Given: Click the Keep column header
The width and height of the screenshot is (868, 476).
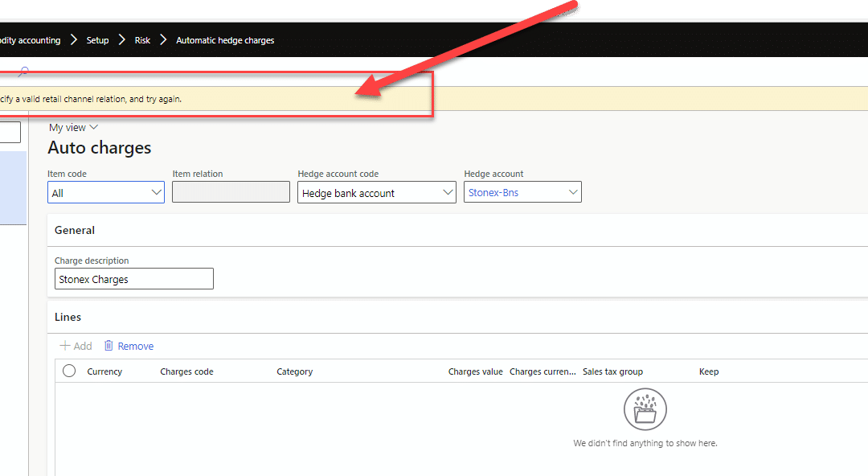Looking at the screenshot, I should (709, 371).
